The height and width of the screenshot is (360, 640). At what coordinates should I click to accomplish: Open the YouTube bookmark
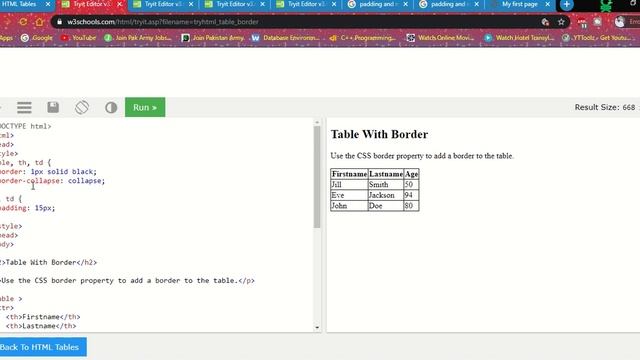tap(78, 38)
